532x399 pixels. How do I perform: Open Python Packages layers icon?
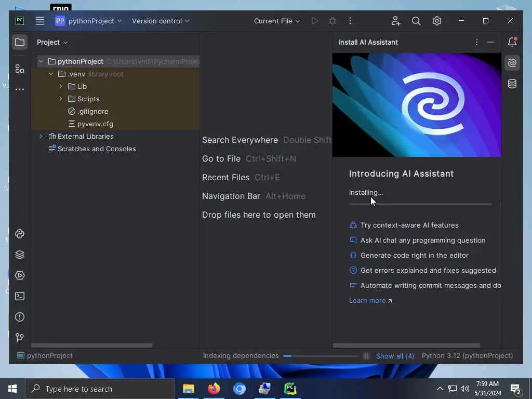tap(20, 255)
